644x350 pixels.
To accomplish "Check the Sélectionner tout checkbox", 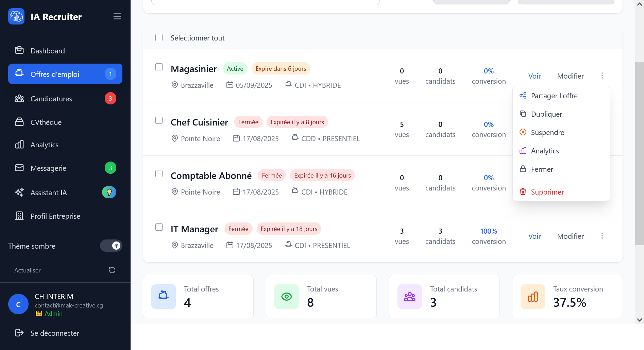I will (159, 37).
